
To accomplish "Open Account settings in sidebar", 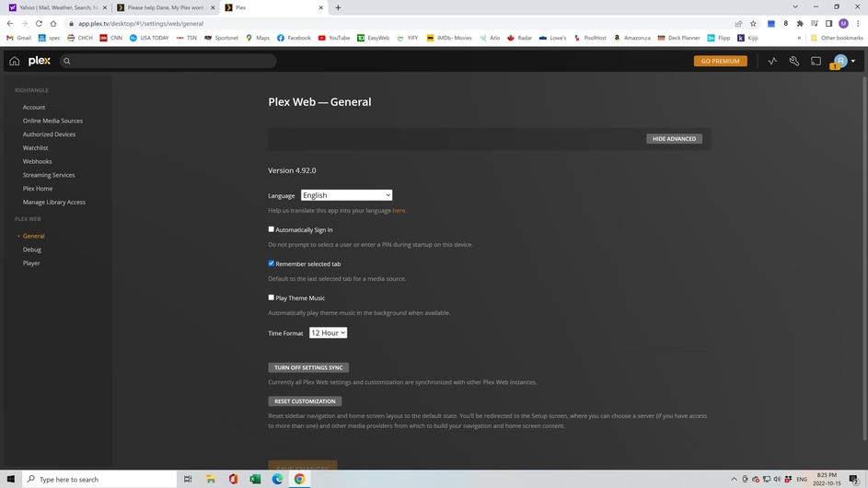I will click(x=34, y=107).
